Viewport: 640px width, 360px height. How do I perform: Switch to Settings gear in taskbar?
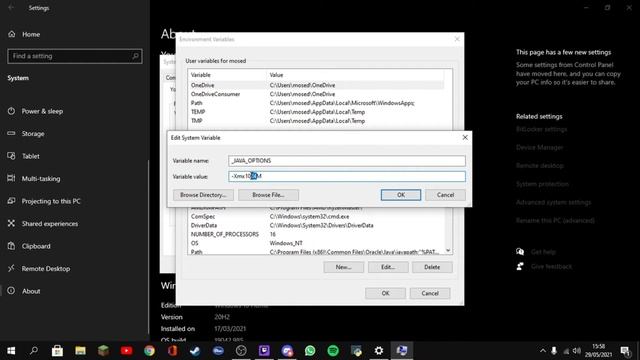(379, 351)
